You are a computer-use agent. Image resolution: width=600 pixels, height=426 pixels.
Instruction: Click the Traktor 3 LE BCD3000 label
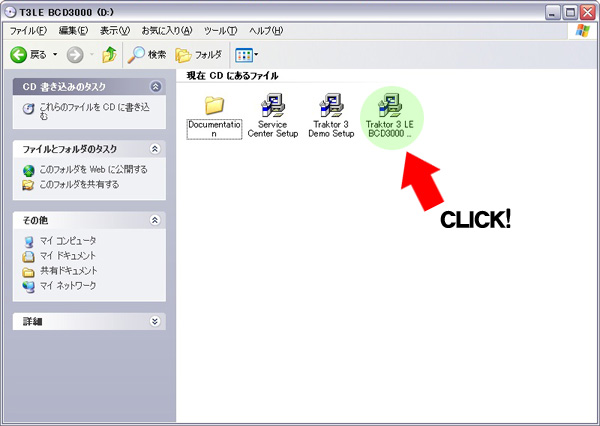pos(390,129)
